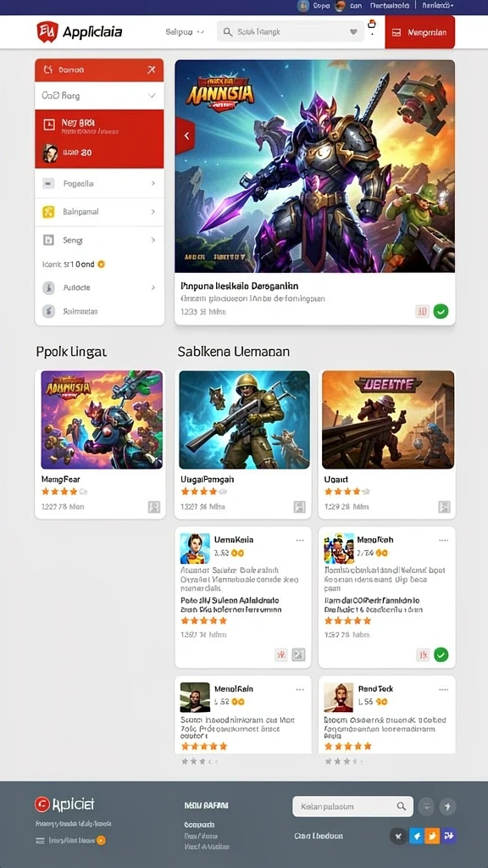Click the UugatPamgah game thumbnail
This screenshot has height=868, width=488.
245,420
